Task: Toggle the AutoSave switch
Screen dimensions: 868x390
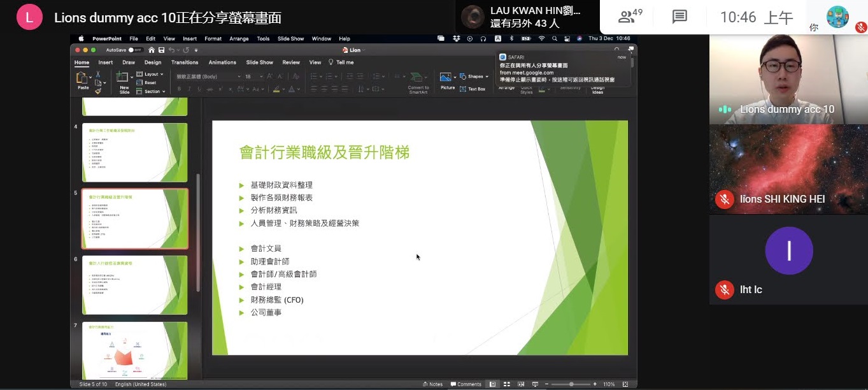Action: 134,50
